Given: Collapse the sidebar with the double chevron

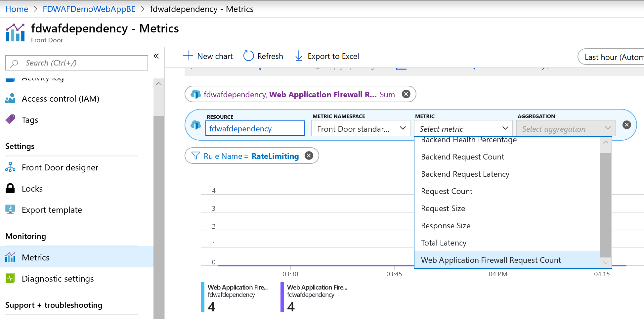Looking at the screenshot, I should [x=156, y=56].
